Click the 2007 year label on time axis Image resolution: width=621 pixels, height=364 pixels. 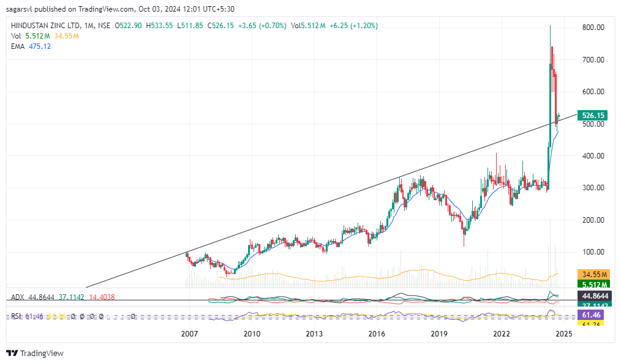(x=189, y=333)
